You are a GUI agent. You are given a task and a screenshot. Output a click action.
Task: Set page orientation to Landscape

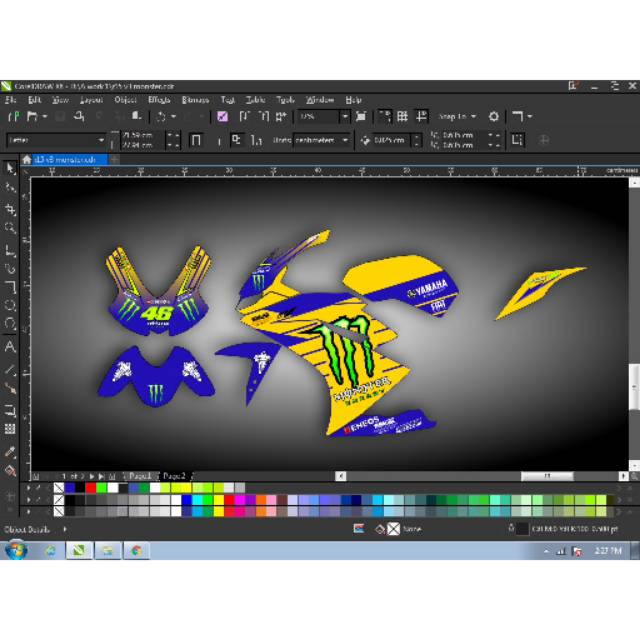(219, 141)
